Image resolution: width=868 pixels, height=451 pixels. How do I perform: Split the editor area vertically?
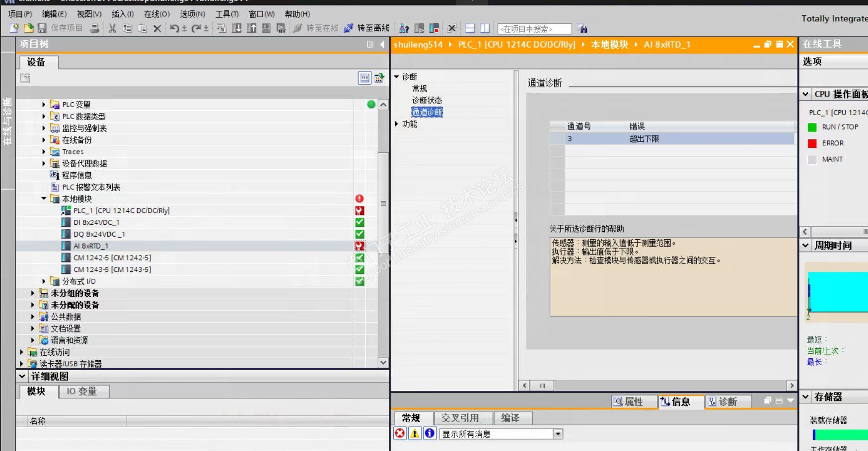coord(485,28)
